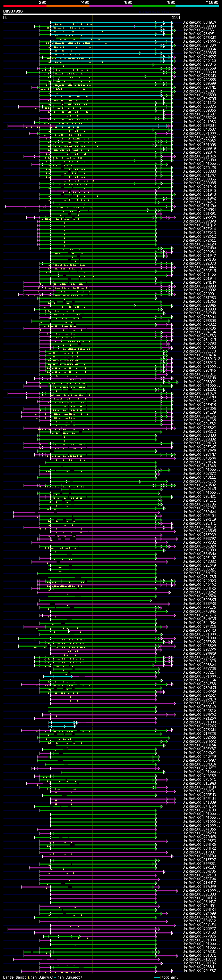Select row label UniRef100_Q9SQF5
Image resolution: width=222 pixels, height=980 pixels.
pyautogui.click(x=199, y=64)
